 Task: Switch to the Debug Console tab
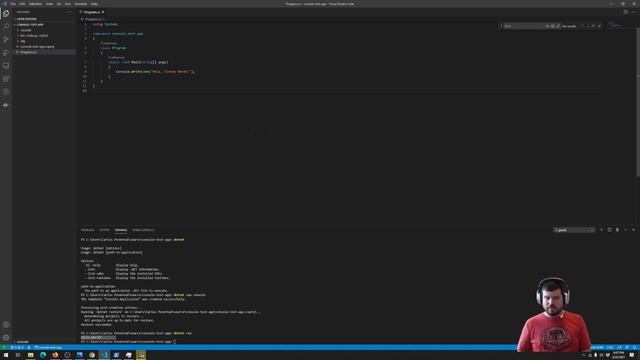tap(143, 230)
